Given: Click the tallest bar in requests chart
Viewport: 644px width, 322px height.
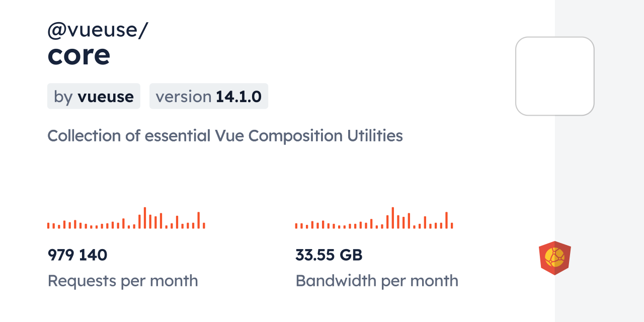Looking at the screenshot, I should coord(145,218).
